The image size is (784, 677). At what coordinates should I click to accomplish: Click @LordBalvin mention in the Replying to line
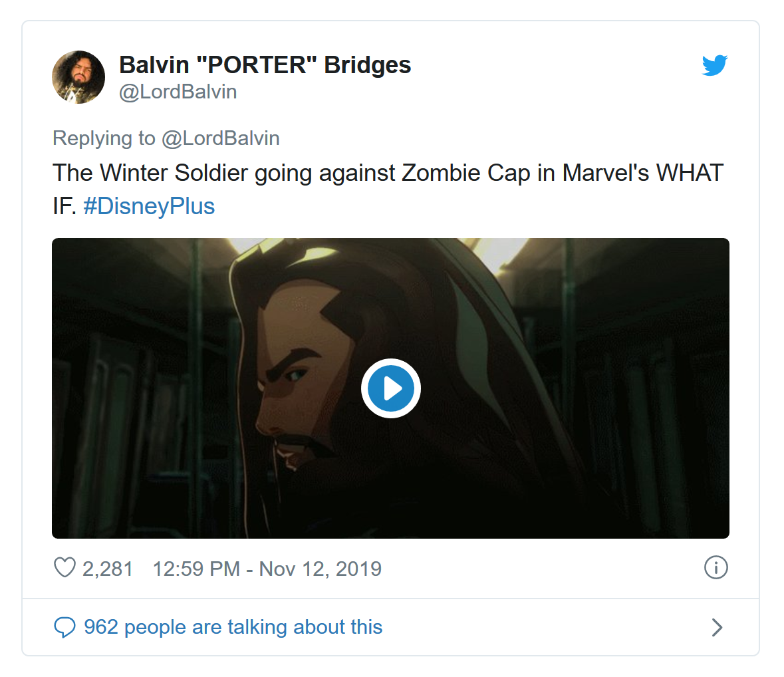click(x=220, y=138)
